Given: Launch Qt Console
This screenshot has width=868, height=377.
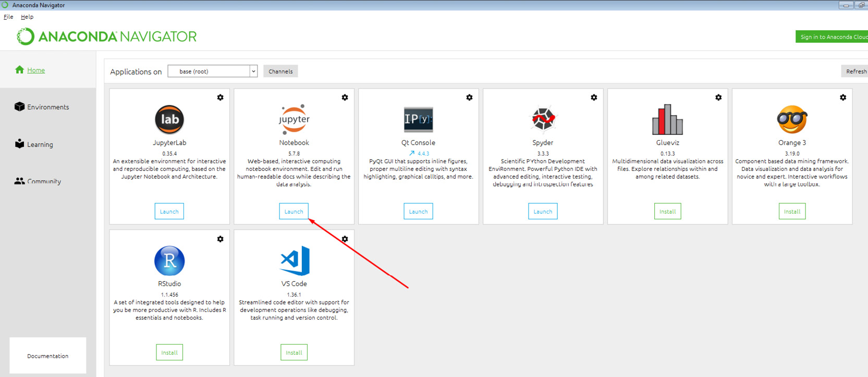Looking at the screenshot, I should (418, 211).
